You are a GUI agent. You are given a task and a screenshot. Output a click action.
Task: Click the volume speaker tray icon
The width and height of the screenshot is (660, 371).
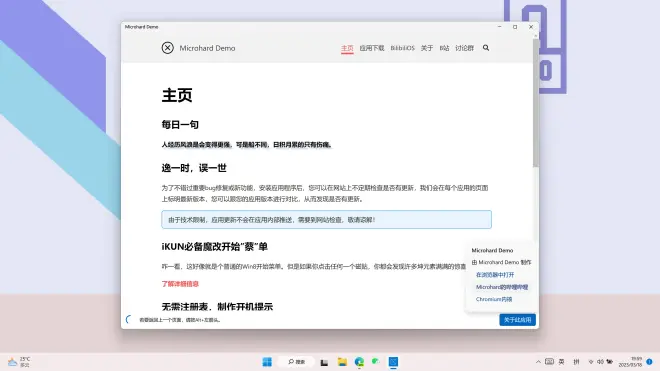[x=600, y=362]
